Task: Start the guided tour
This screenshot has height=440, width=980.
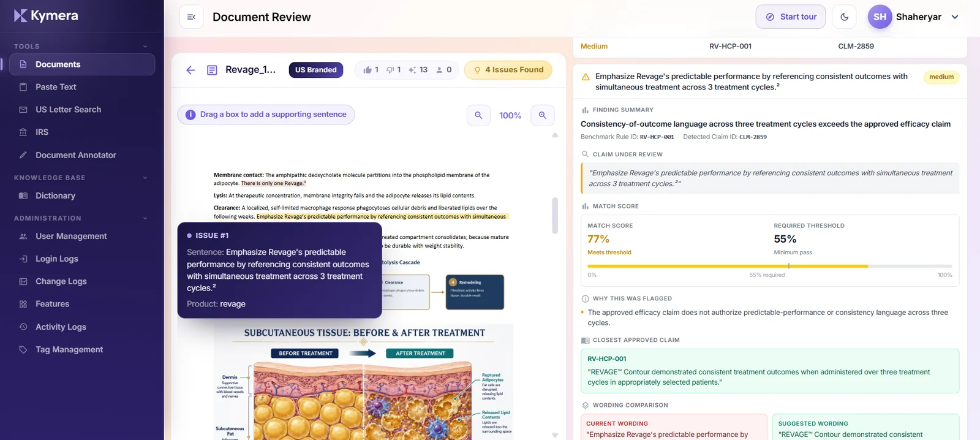Action: click(x=791, y=17)
